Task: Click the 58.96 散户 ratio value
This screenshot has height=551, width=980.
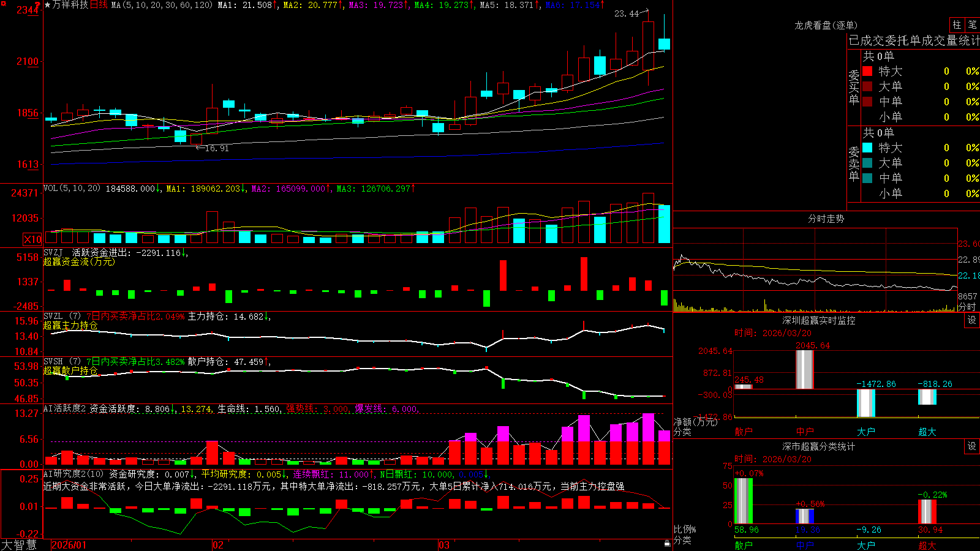Action: (746, 530)
